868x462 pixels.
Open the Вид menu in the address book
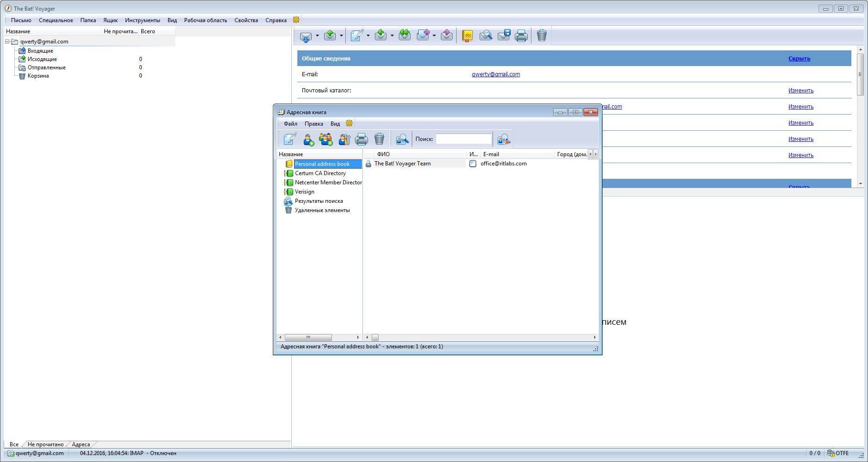335,124
